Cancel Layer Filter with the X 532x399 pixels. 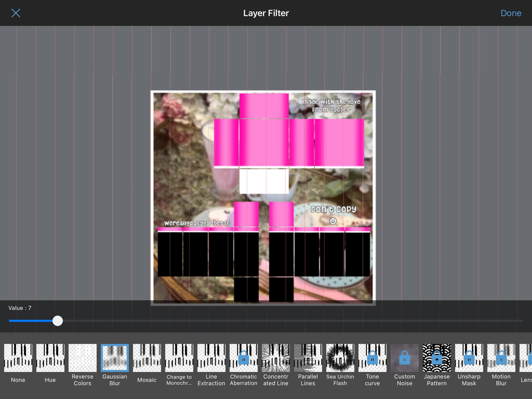click(x=16, y=13)
